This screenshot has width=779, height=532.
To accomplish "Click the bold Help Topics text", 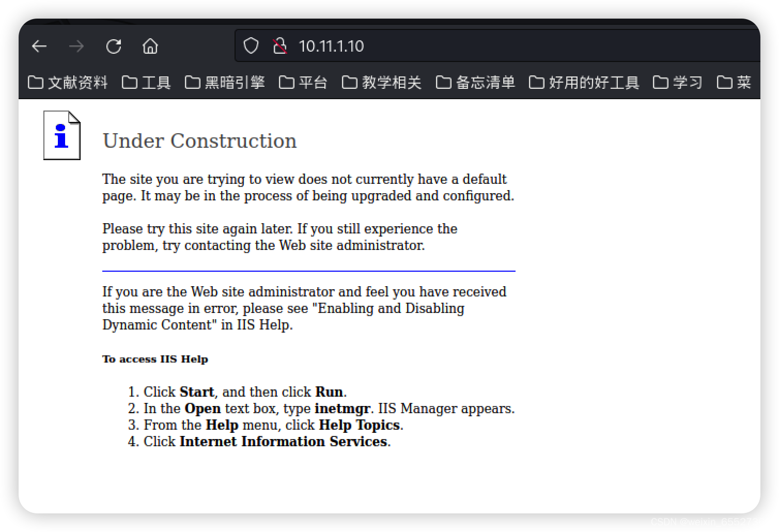I will pos(360,425).
